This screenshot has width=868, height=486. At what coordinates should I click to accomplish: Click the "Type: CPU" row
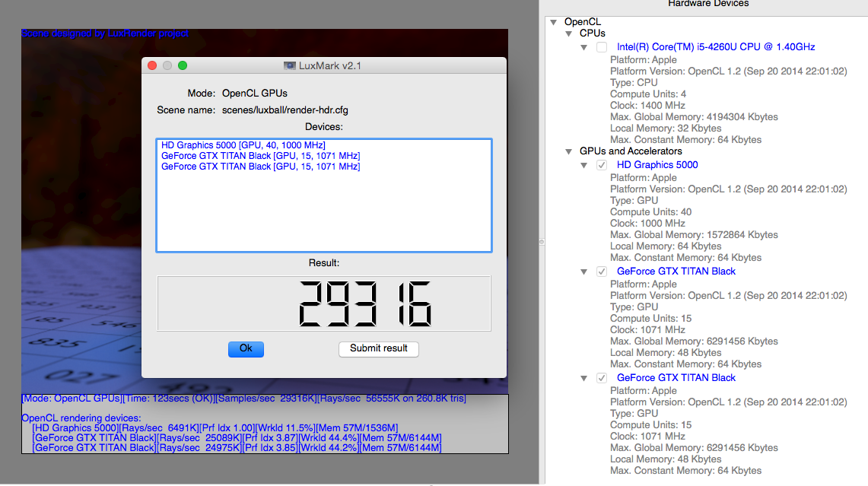(x=633, y=82)
